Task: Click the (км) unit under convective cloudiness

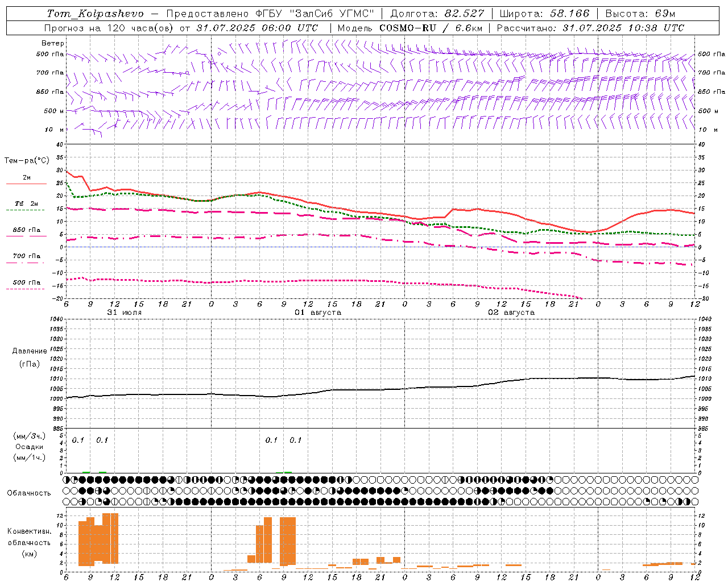Action: (30, 553)
